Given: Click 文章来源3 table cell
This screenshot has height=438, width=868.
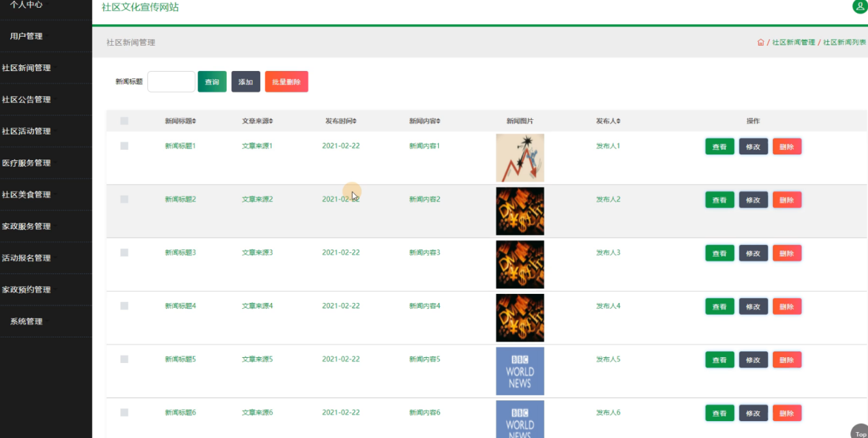Looking at the screenshot, I should pos(258,252).
